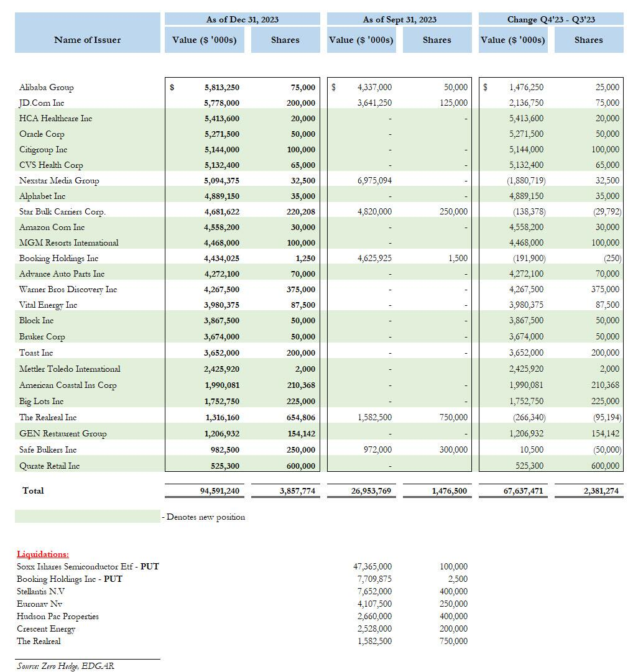
Task: Select 'Booking Holdings Inc - PUT' liquidation entry
Action: [x=70, y=579]
